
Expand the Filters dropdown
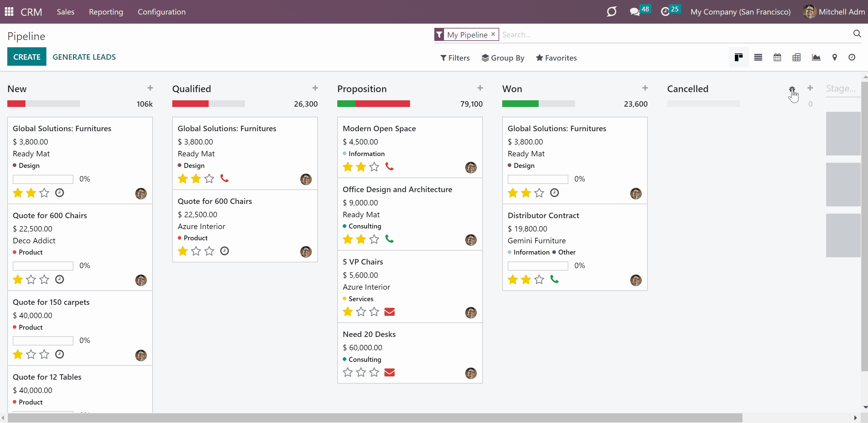point(455,58)
